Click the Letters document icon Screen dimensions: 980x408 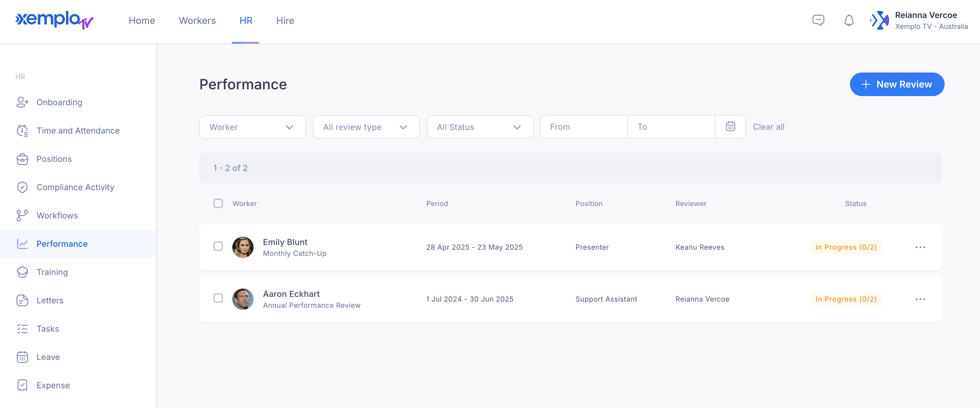[22, 300]
